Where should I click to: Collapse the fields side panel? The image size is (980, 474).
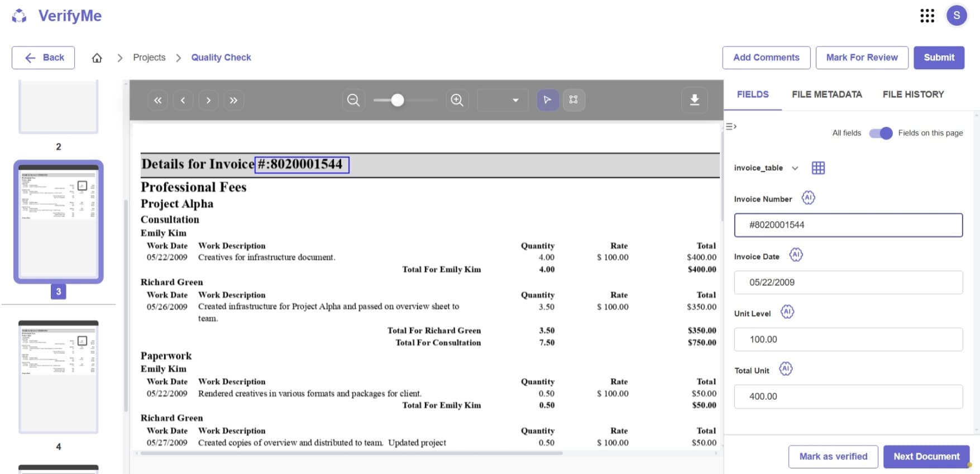(x=731, y=127)
